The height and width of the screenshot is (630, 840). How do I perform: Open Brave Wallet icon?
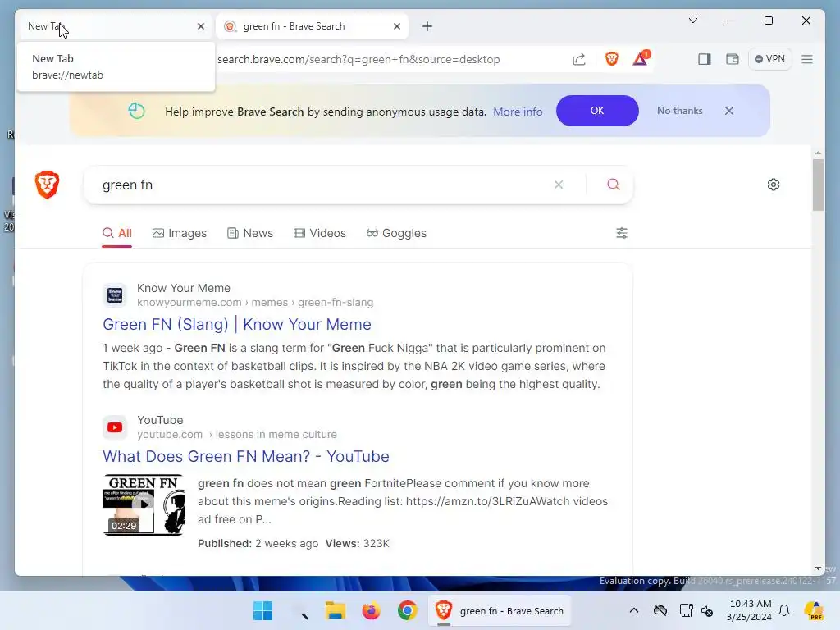click(x=733, y=59)
